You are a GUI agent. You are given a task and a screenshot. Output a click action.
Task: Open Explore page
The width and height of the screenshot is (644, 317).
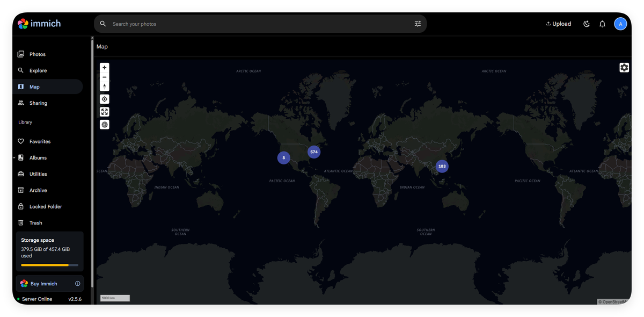tap(48, 70)
